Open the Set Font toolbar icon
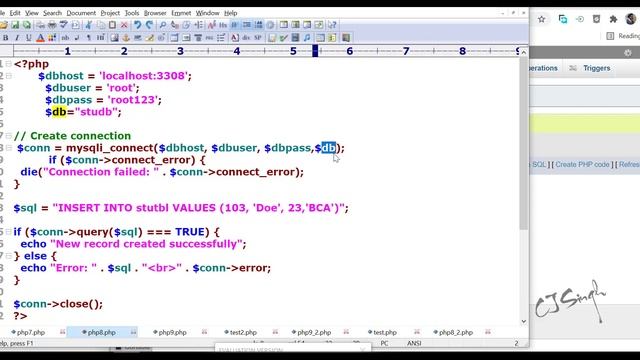Screen dimensions: 640x360 point(211,25)
